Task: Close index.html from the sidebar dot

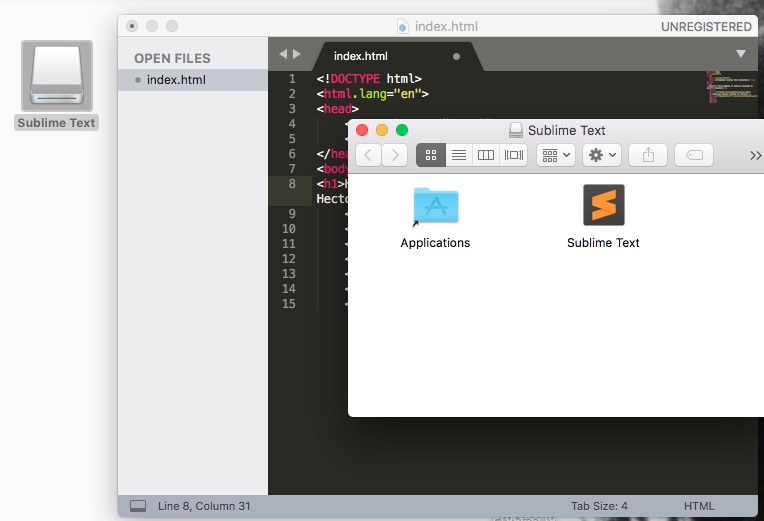Action: 138,80
